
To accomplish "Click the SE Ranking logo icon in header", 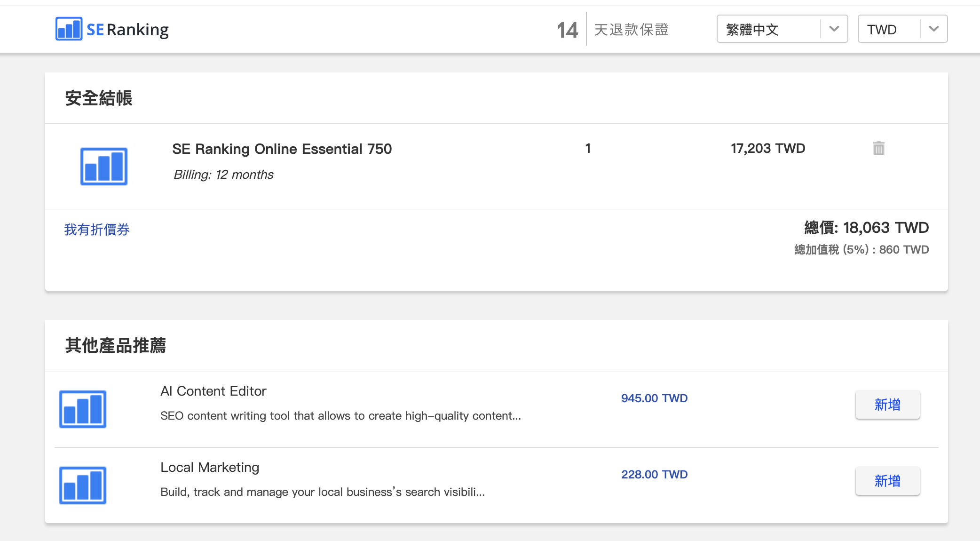I will tap(69, 29).
